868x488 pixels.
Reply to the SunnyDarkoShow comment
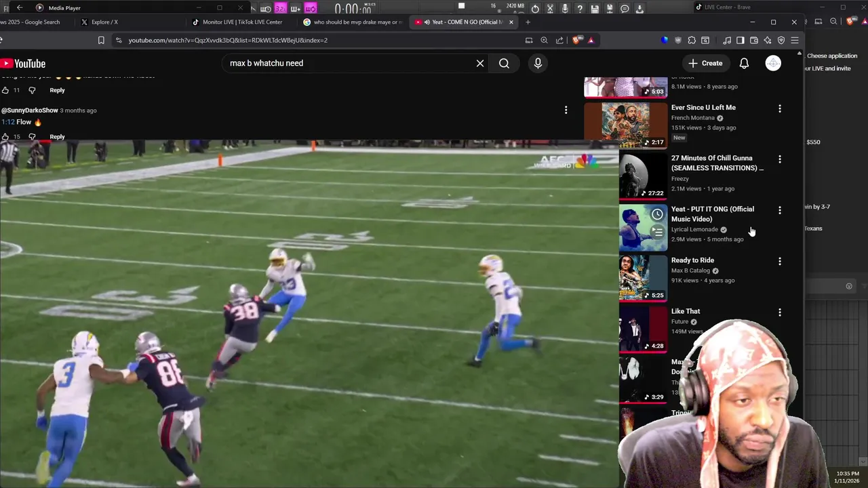(x=57, y=137)
